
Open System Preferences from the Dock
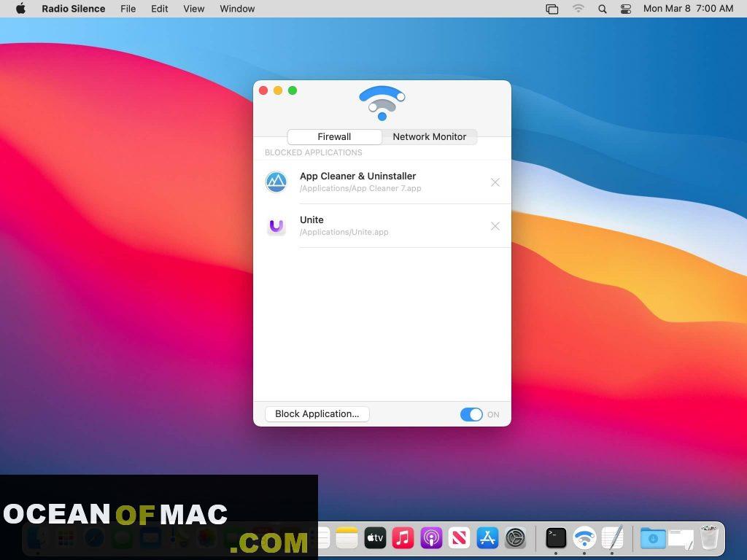[x=516, y=538]
